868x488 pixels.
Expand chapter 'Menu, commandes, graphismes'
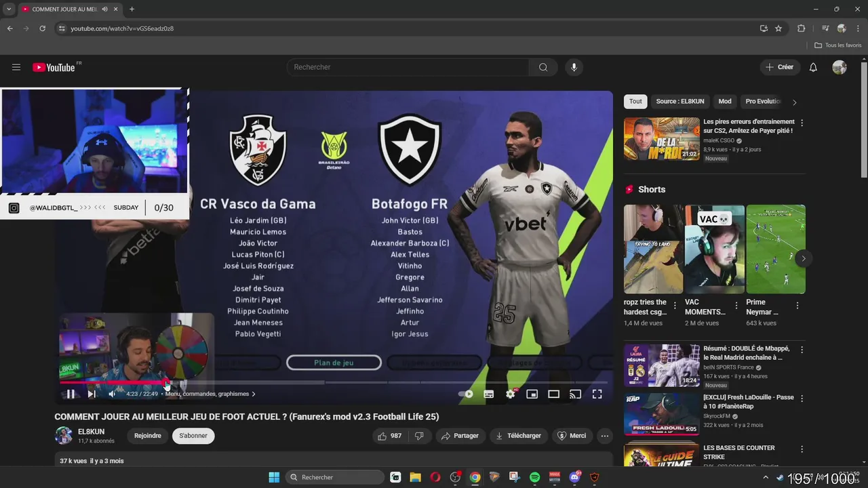pyautogui.click(x=210, y=394)
